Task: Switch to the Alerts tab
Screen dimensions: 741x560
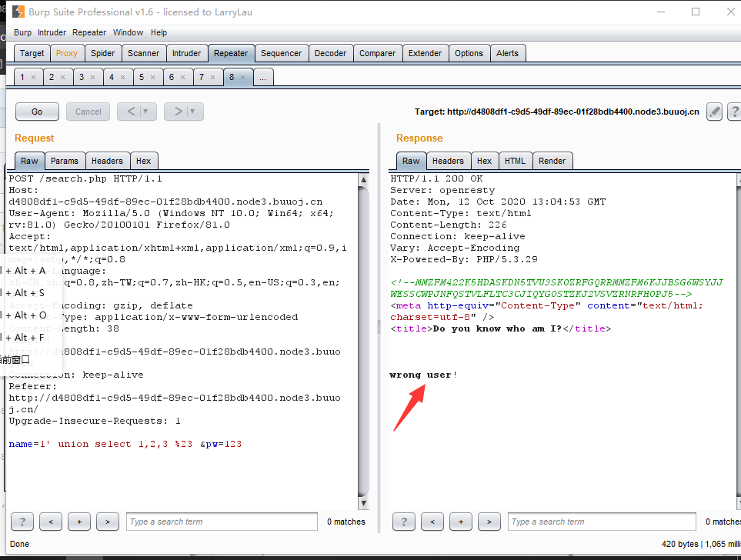Action: click(x=507, y=53)
